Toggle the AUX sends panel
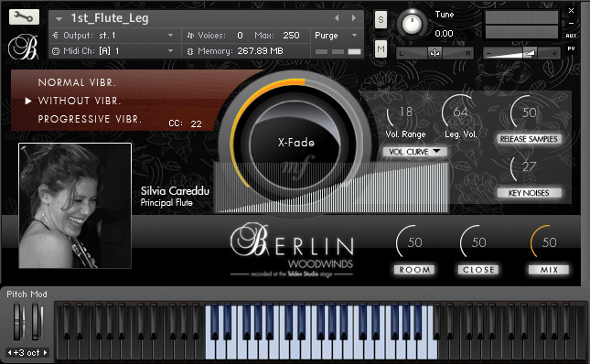This screenshot has width=590, height=364. click(571, 36)
